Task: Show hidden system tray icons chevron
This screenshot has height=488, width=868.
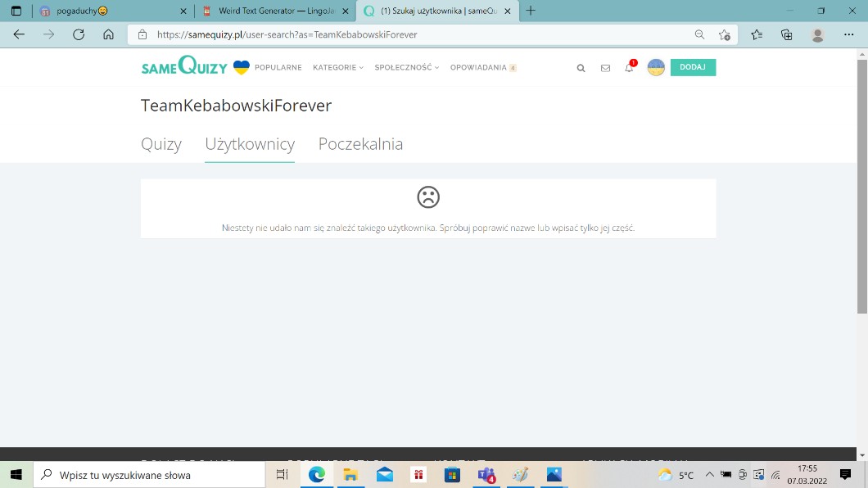Action: (709, 475)
